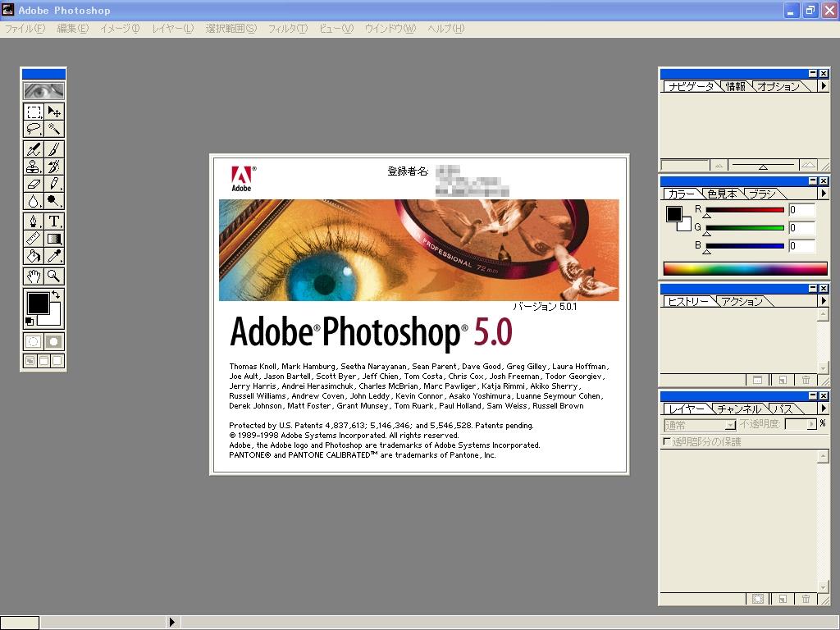
Task: Click Layers panel trash icon
Action: point(806,599)
